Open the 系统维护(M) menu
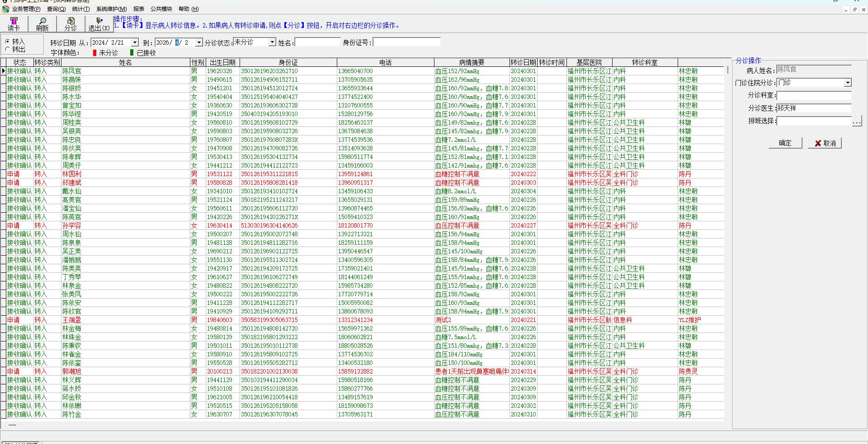 (112, 9)
